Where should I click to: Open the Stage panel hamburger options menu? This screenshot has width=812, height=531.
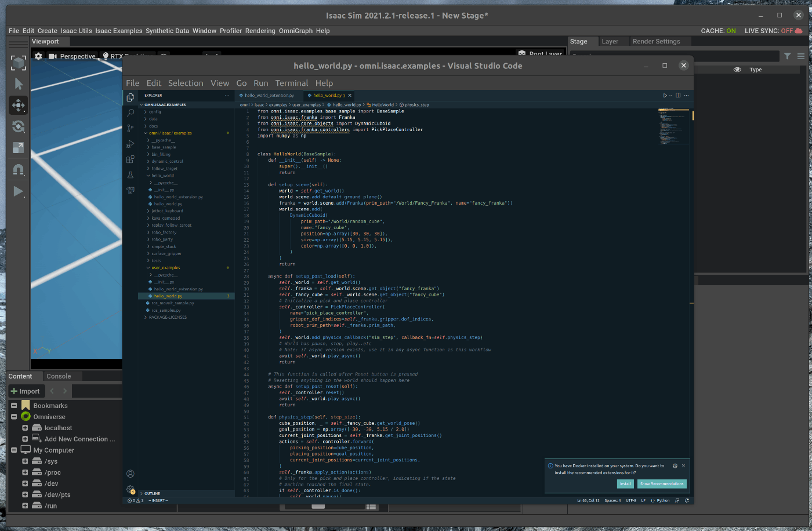click(x=801, y=56)
